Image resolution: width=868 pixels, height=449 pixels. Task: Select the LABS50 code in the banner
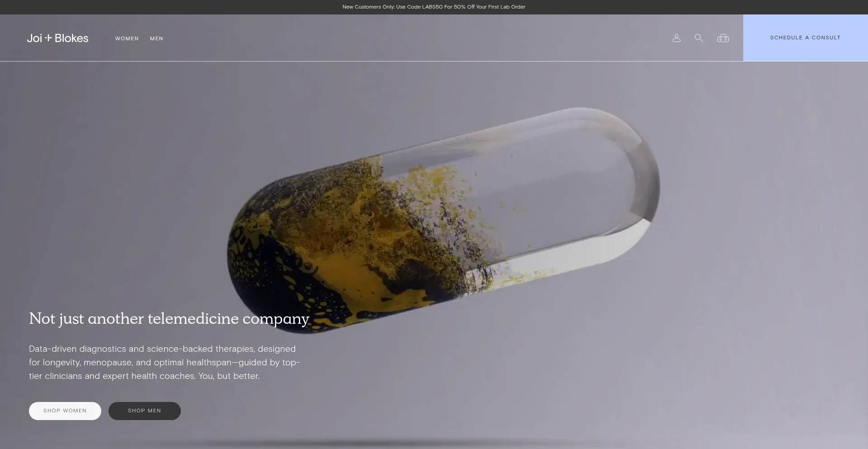pyautogui.click(x=432, y=7)
